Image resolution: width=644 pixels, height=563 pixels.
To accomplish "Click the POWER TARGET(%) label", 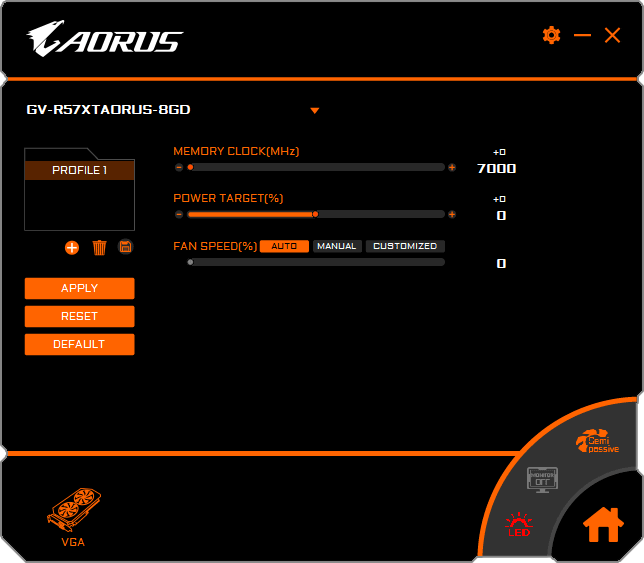I will (228, 198).
